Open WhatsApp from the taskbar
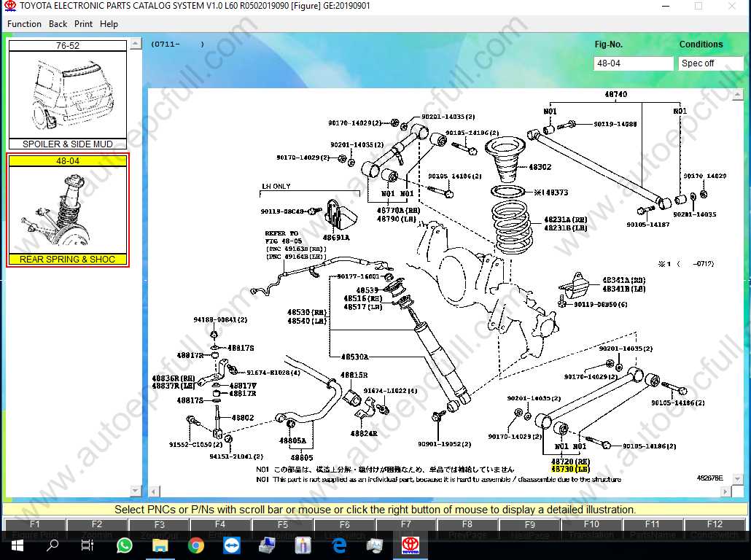This screenshot has height=560, width=751. pyautogui.click(x=125, y=545)
